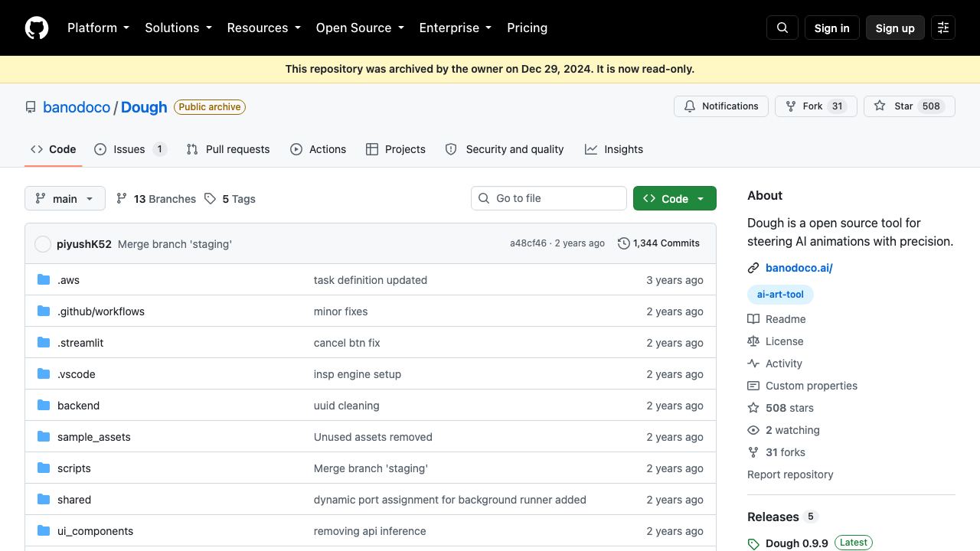Viewport: 980px width, 551px height.
Task: Open the main branch selector dropdown
Action: pyautogui.click(x=65, y=199)
